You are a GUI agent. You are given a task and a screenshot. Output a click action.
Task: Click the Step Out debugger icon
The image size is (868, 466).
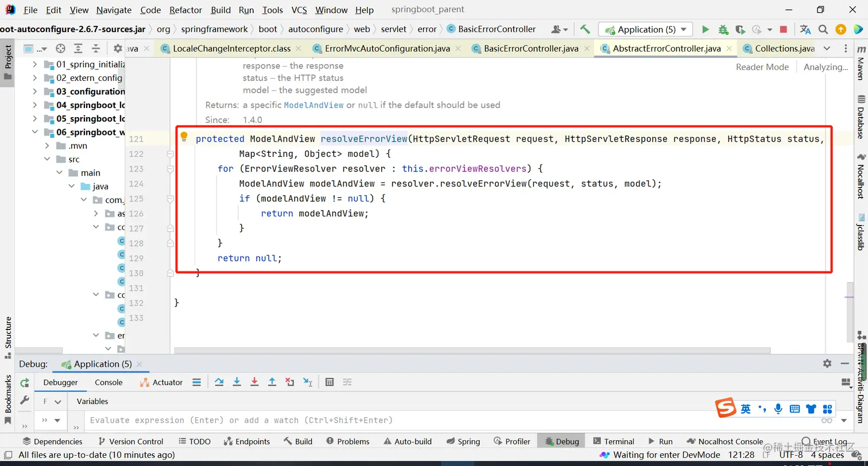point(272,382)
